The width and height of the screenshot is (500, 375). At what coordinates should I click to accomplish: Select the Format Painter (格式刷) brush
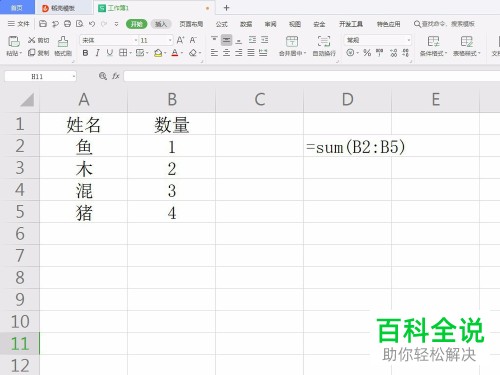click(x=63, y=46)
